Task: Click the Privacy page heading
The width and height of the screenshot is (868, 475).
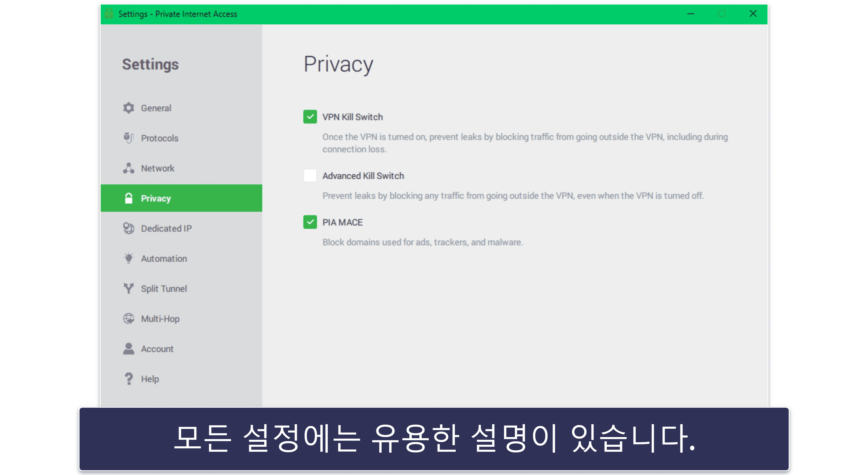Action: click(338, 64)
